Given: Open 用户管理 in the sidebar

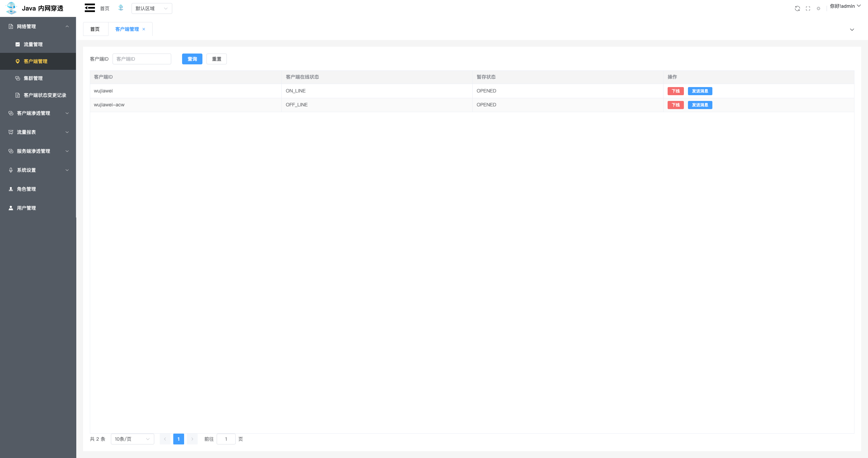Looking at the screenshot, I should tap(26, 208).
